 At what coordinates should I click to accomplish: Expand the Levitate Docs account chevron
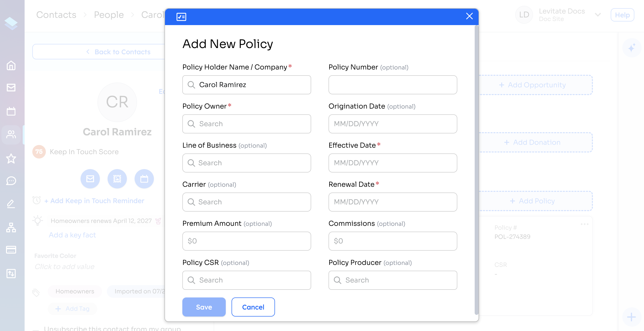point(598,15)
